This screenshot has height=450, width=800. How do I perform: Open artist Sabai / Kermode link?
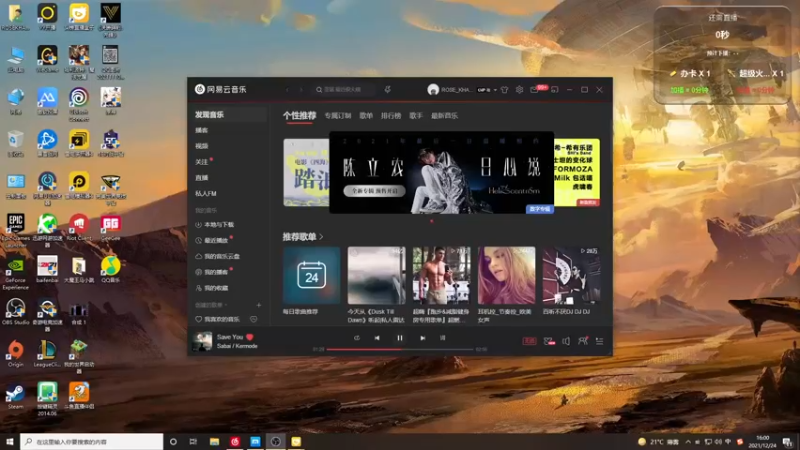(237, 346)
